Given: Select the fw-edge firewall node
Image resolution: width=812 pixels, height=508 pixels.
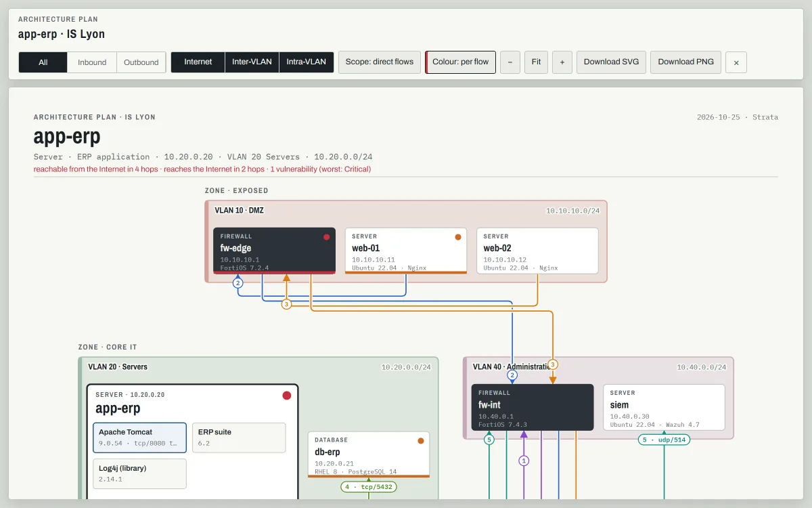Looking at the screenshot, I should pos(275,251).
